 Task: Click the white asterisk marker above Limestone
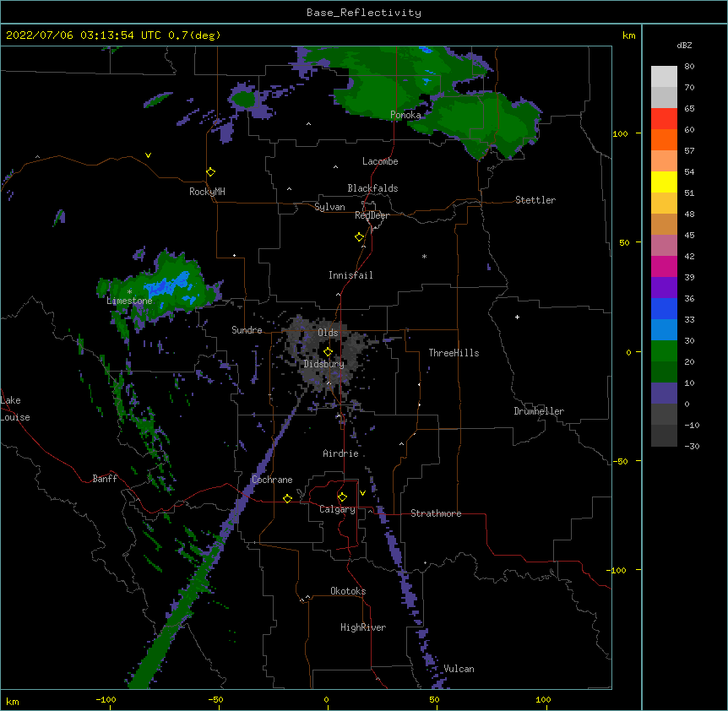click(129, 291)
